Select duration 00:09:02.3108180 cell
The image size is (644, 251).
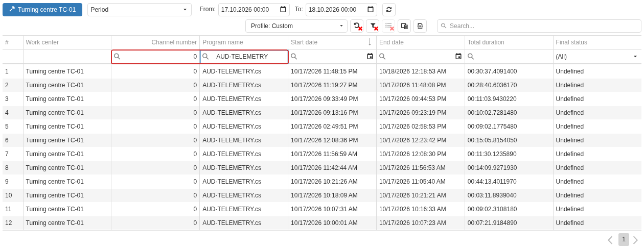point(509,209)
